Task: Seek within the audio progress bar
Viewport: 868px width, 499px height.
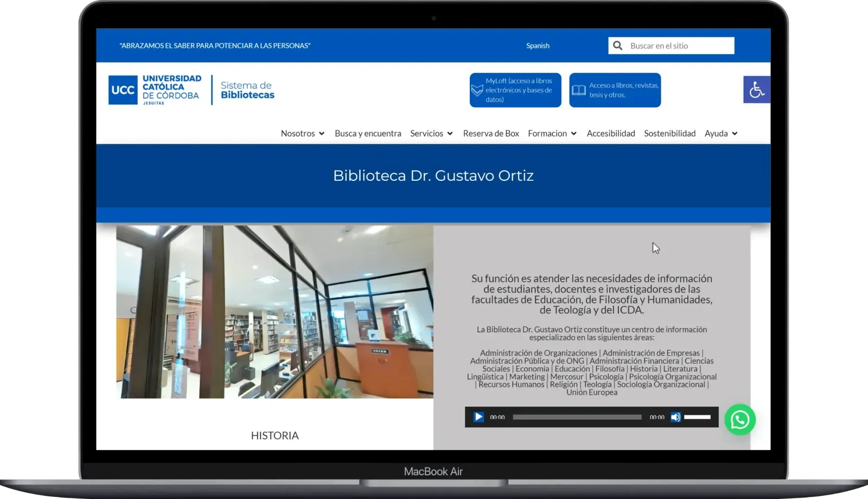Action: coord(577,417)
